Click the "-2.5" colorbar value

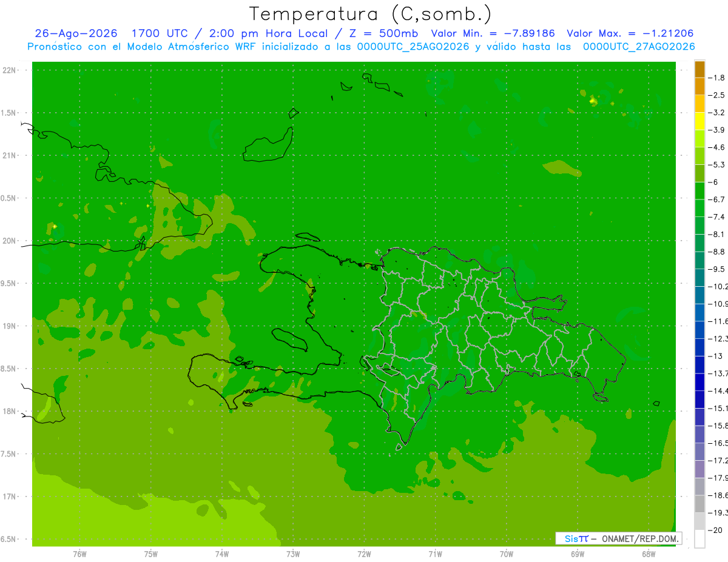[x=716, y=95]
